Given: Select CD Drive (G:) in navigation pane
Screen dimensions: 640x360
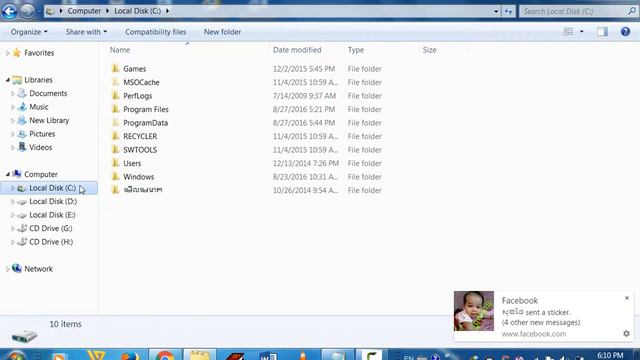Looking at the screenshot, I should tap(51, 228).
